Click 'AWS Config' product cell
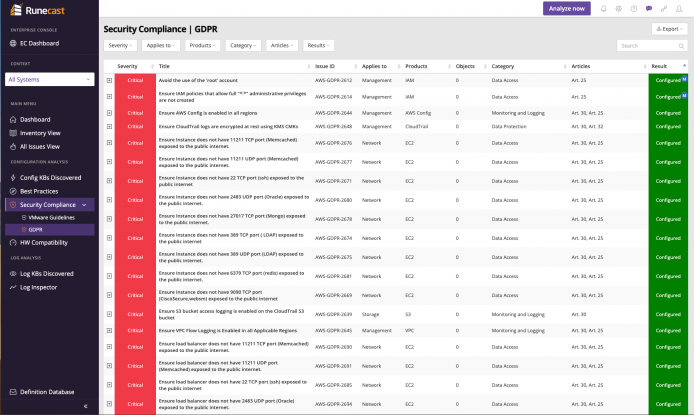Viewport: 694px width, 415px height. pos(418,113)
